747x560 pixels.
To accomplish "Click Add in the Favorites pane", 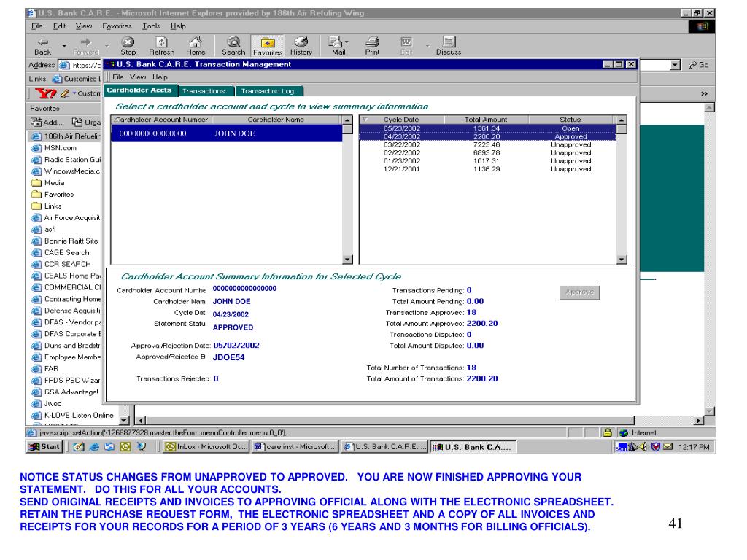I will (46, 122).
